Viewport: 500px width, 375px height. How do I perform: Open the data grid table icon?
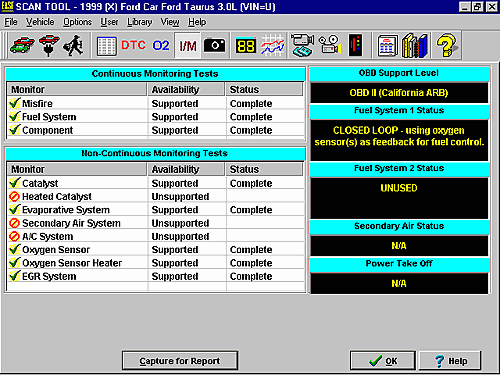pyautogui.click(x=106, y=46)
